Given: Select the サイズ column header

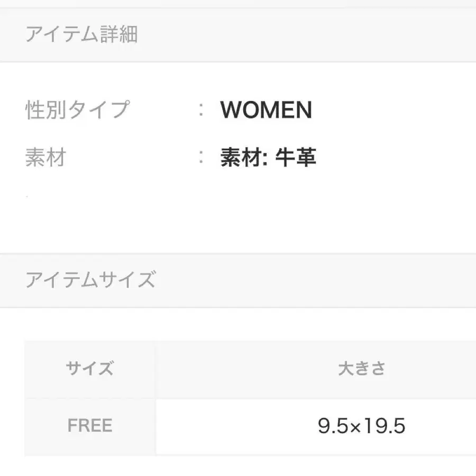Looking at the screenshot, I should [x=90, y=369].
